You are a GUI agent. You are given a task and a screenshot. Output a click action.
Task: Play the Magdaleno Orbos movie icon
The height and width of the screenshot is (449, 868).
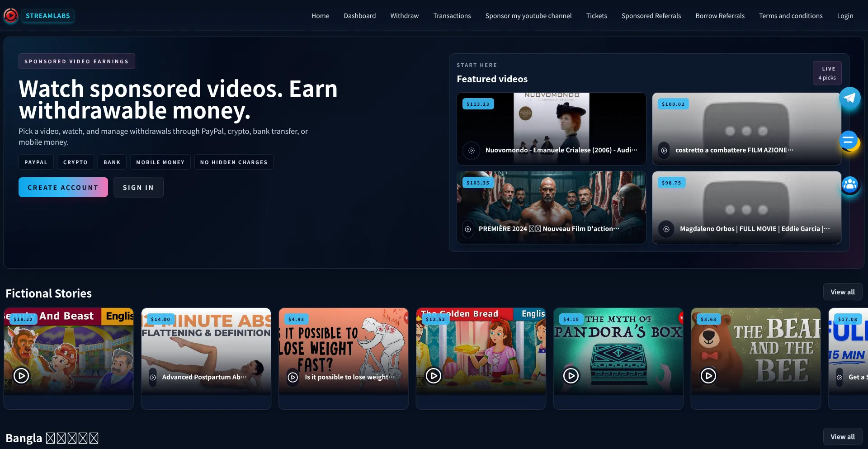(x=666, y=229)
